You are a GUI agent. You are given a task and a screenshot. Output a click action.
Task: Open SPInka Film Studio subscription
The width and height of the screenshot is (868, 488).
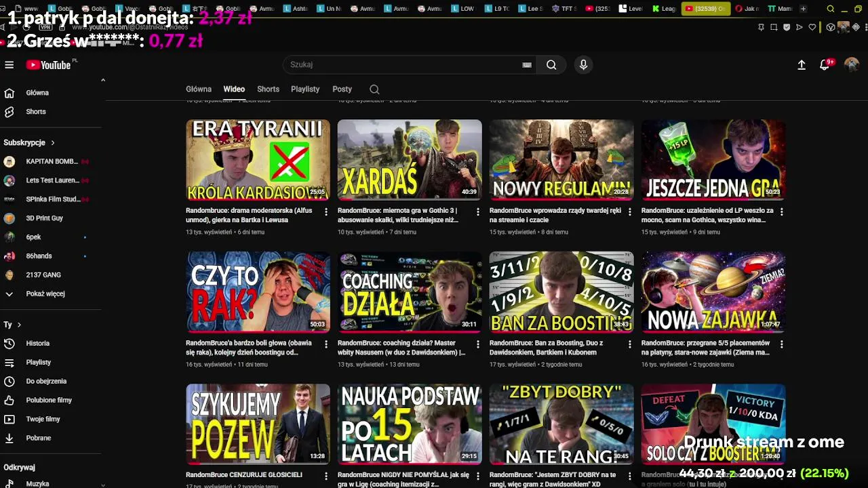click(52, 200)
